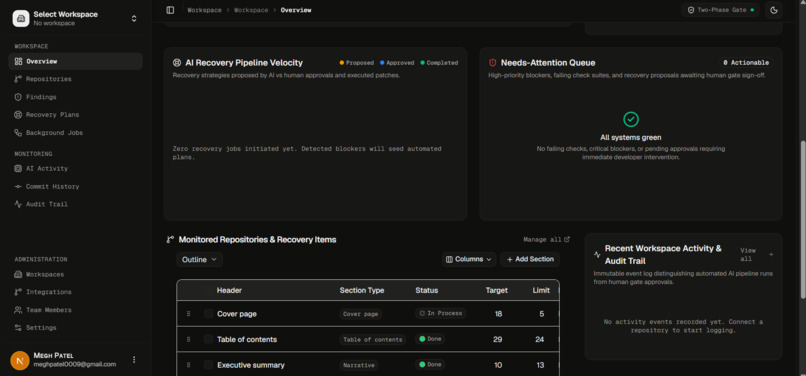The image size is (806, 376).
Task: Check the Executive summary row checkbox
Action: pyautogui.click(x=208, y=365)
